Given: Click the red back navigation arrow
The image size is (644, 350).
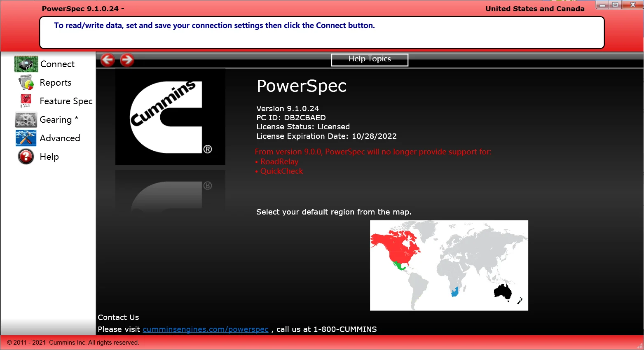Looking at the screenshot, I should tap(108, 60).
